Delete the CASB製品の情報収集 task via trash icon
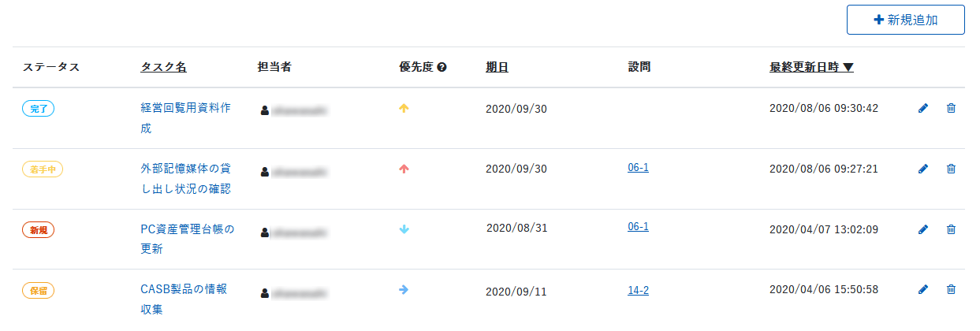Image resolution: width=980 pixels, height=331 pixels. (951, 290)
